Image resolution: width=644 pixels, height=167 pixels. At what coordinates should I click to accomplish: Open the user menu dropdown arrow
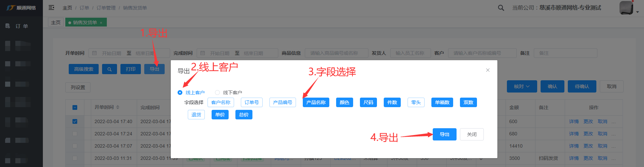click(x=638, y=12)
